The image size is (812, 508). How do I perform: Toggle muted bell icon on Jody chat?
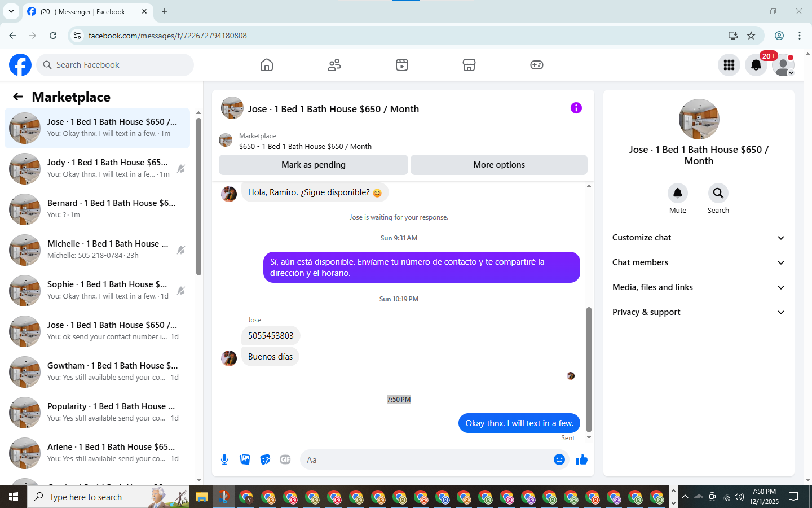point(181,169)
